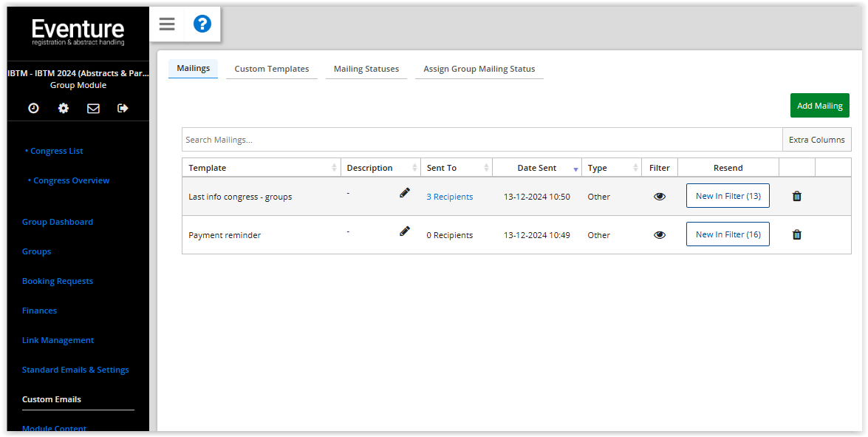868x437 pixels.
Task: Open the hamburger menu icon
Action: point(167,24)
